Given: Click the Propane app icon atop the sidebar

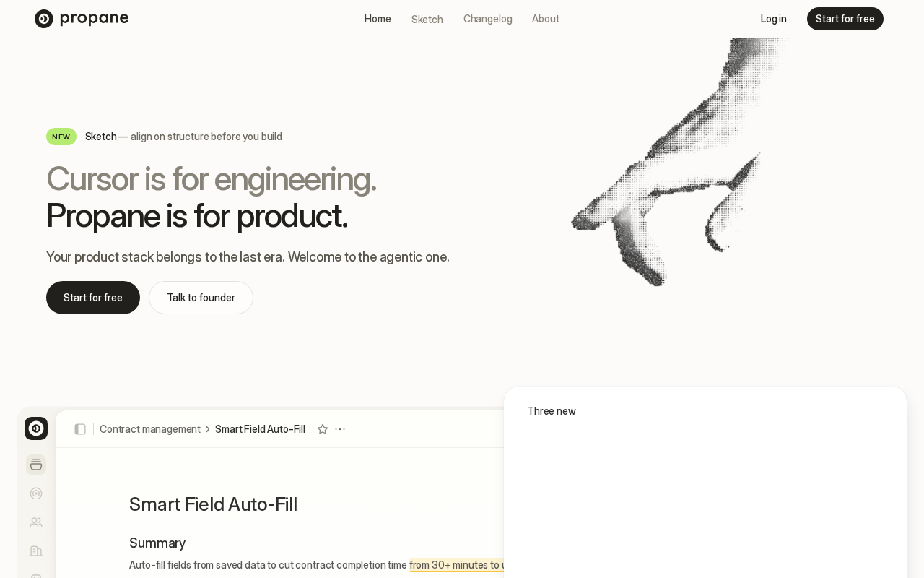Looking at the screenshot, I should (36, 428).
